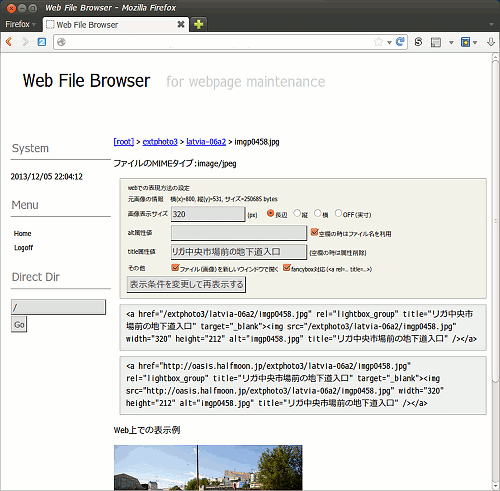The image size is (500, 491).
Task: Expand dropdown beside blue bookmark icon
Action: (x=475, y=42)
